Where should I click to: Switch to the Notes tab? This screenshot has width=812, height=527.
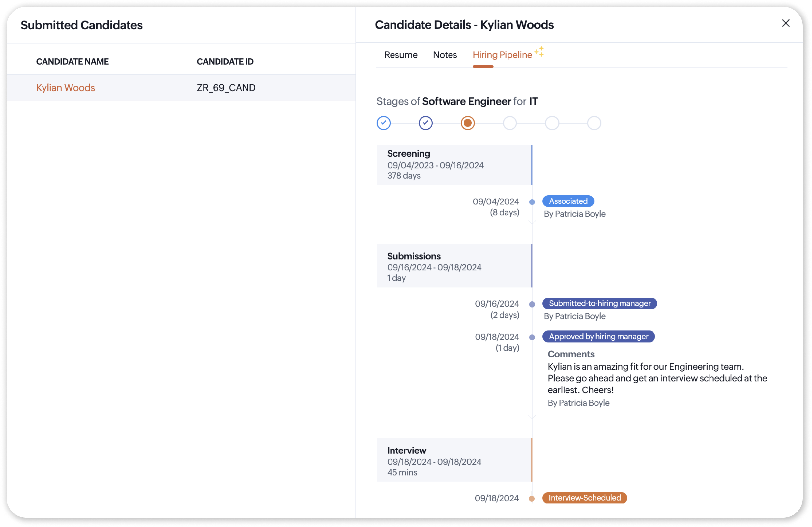point(445,55)
